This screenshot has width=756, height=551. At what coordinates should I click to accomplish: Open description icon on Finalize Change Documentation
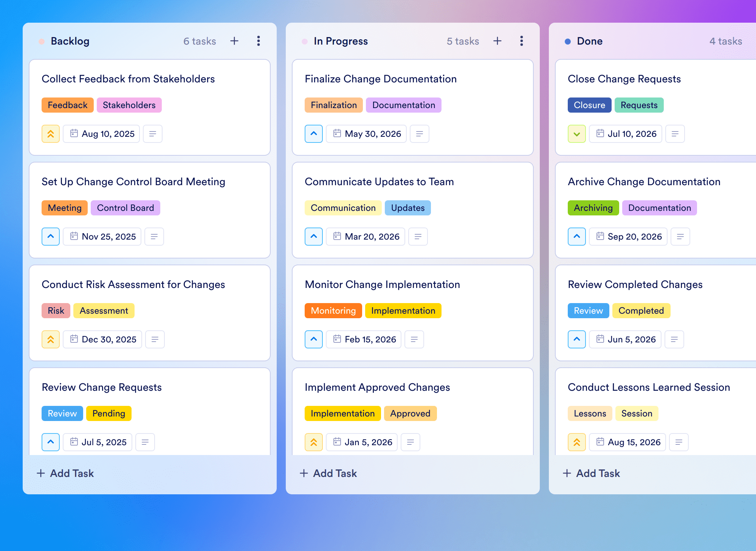point(420,134)
